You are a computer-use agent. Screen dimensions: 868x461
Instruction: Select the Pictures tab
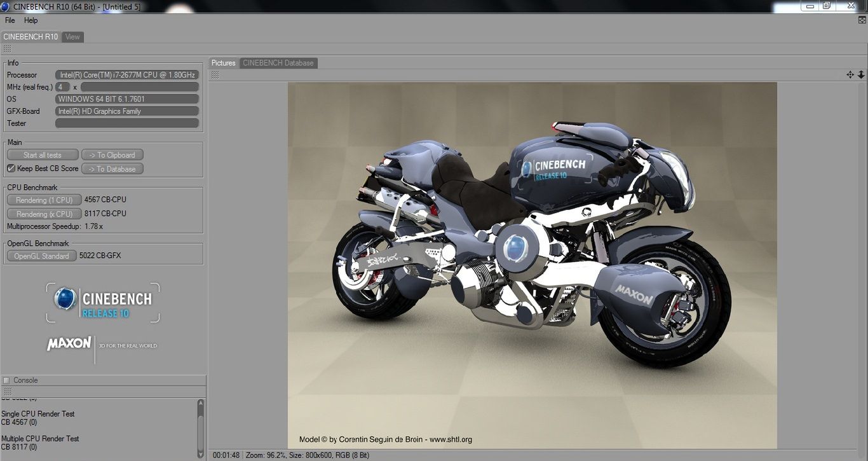click(224, 63)
